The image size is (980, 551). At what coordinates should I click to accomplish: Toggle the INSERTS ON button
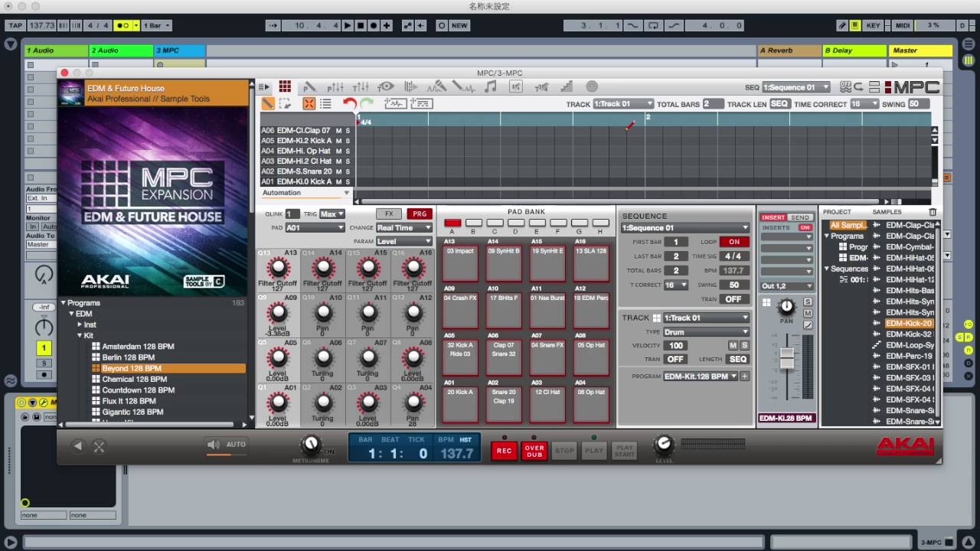pos(805,227)
